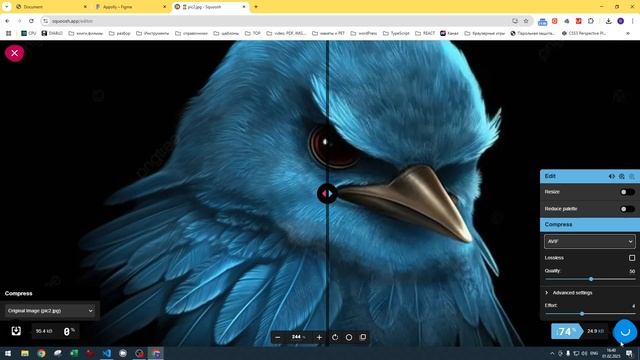Screen dimensions: 640x360
Task: Click the 74% savings badge
Action: (567, 331)
